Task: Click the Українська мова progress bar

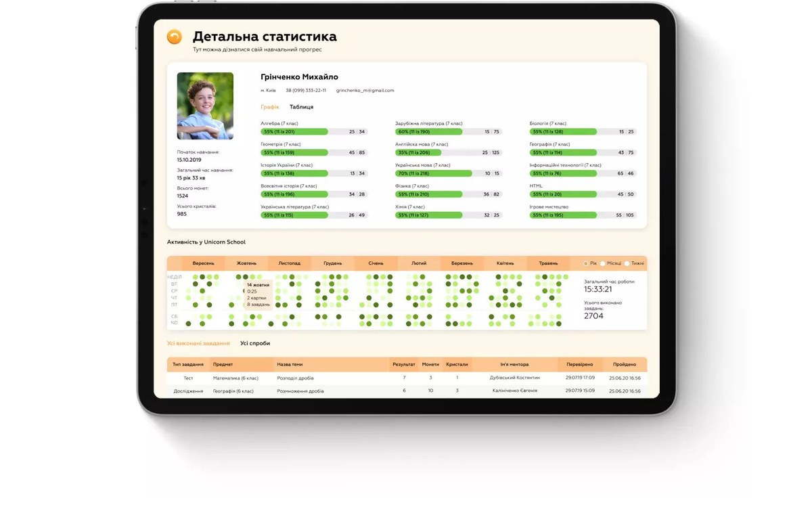Action: pos(429,173)
